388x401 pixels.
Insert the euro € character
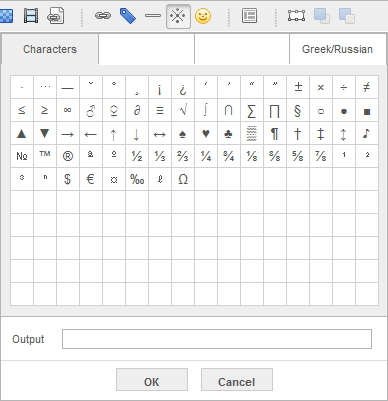tap(91, 179)
